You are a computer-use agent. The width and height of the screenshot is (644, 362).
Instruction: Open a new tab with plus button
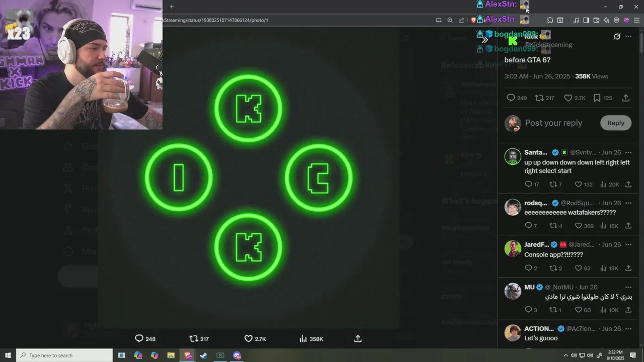[172, 7]
